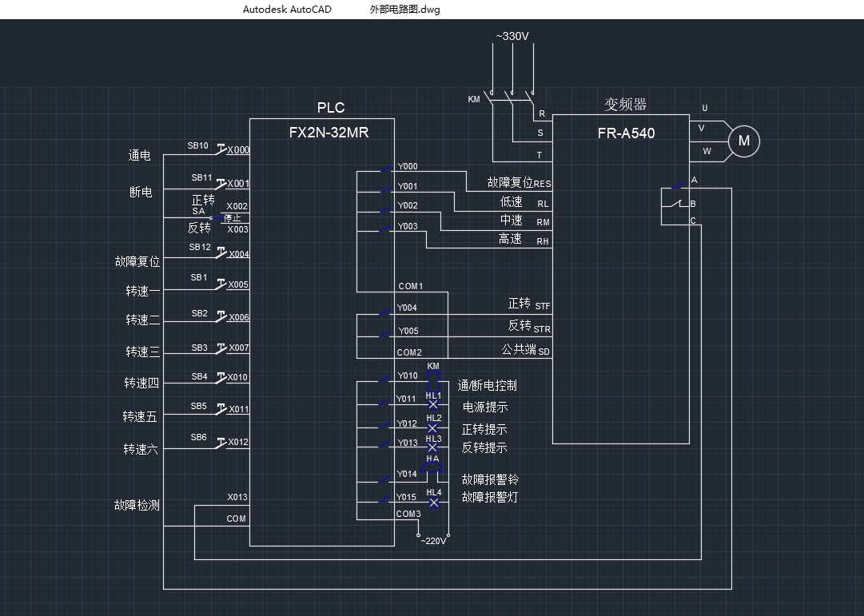Select the COM3 terminal label
Screen dimensions: 864x616
(408, 514)
